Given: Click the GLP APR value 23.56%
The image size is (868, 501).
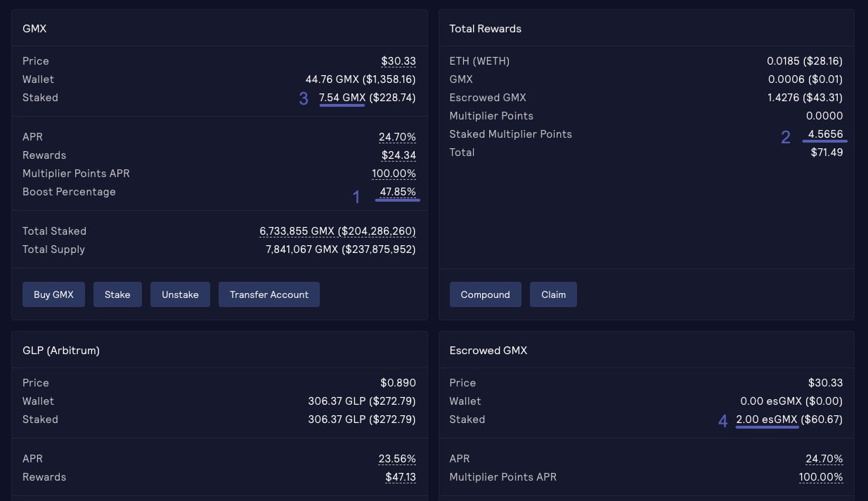Looking at the screenshot, I should [397, 459].
